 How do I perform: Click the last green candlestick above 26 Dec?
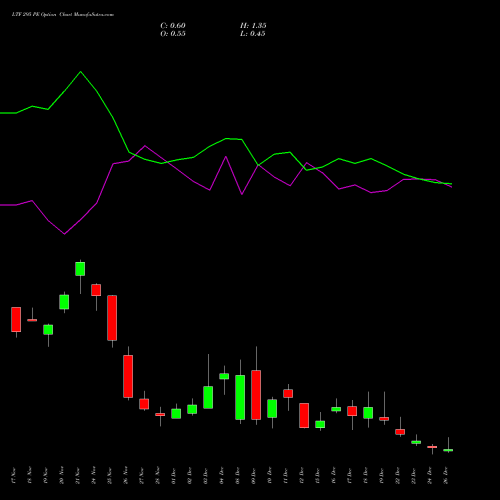[448, 450]
